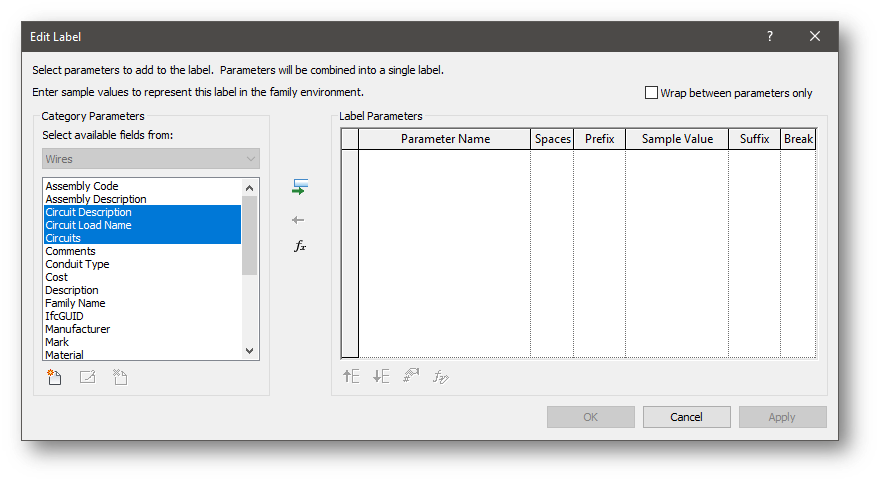The image size is (881, 483).
Task: Move parameter down icon
Action: 381,376
